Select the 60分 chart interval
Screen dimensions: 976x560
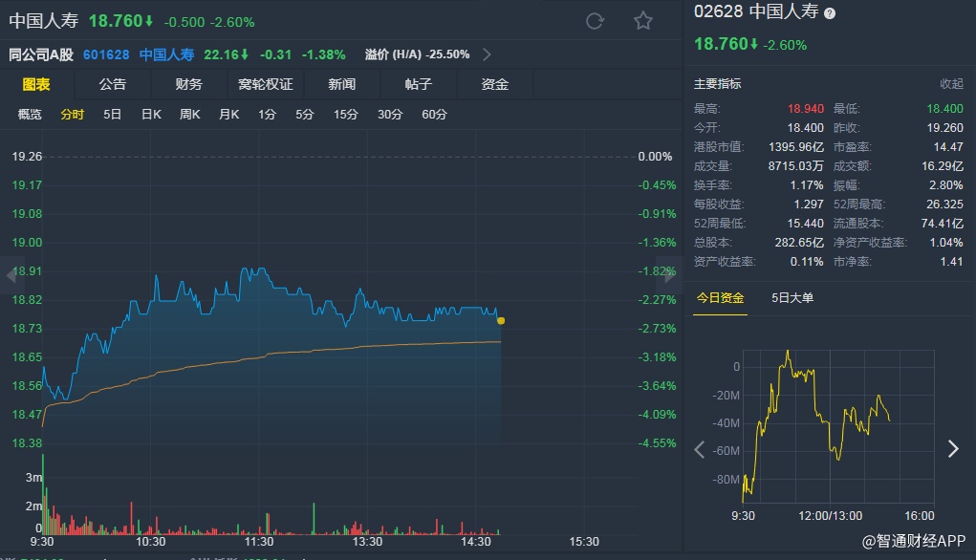(434, 115)
